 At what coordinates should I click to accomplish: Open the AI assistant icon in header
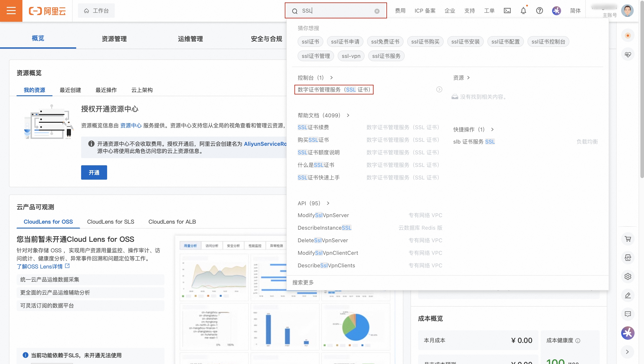point(557,11)
